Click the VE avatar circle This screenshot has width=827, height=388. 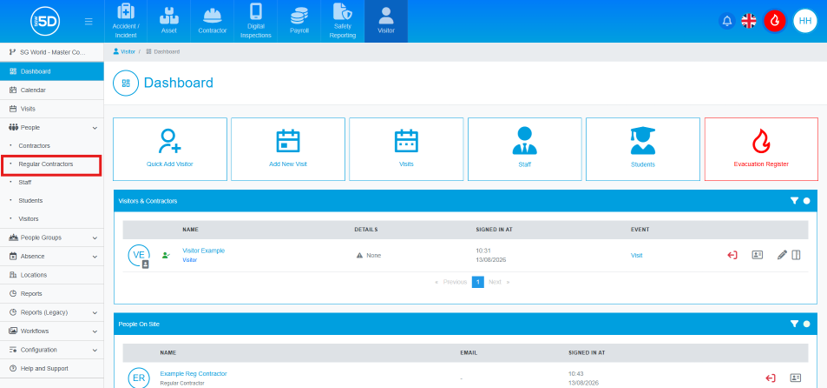tap(139, 255)
